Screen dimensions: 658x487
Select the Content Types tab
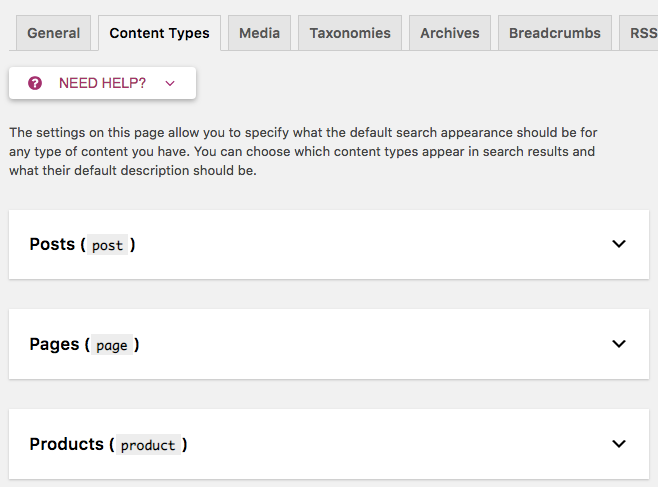click(x=159, y=33)
